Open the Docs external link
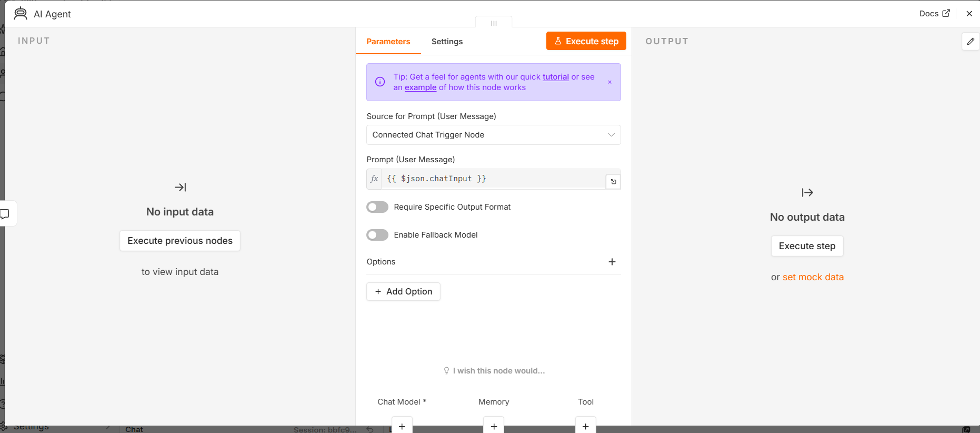 point(934,14)
